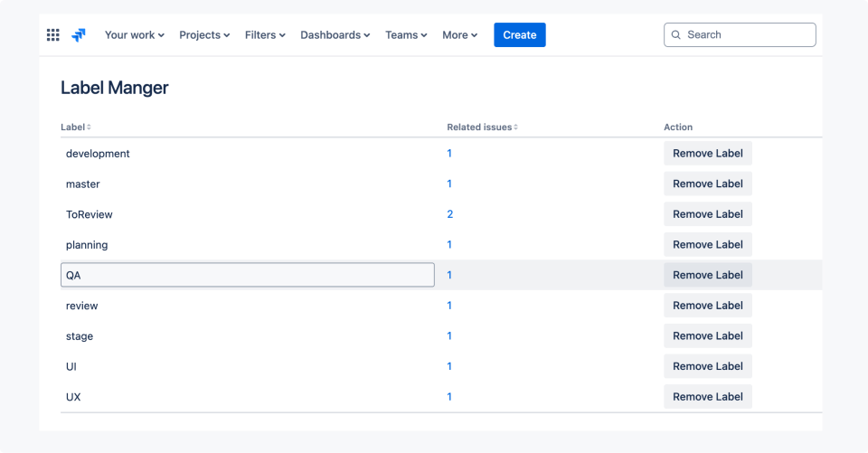The image size is (868, 453).
Task: Open the app switcher grid icon
Action: click(53, 35)
